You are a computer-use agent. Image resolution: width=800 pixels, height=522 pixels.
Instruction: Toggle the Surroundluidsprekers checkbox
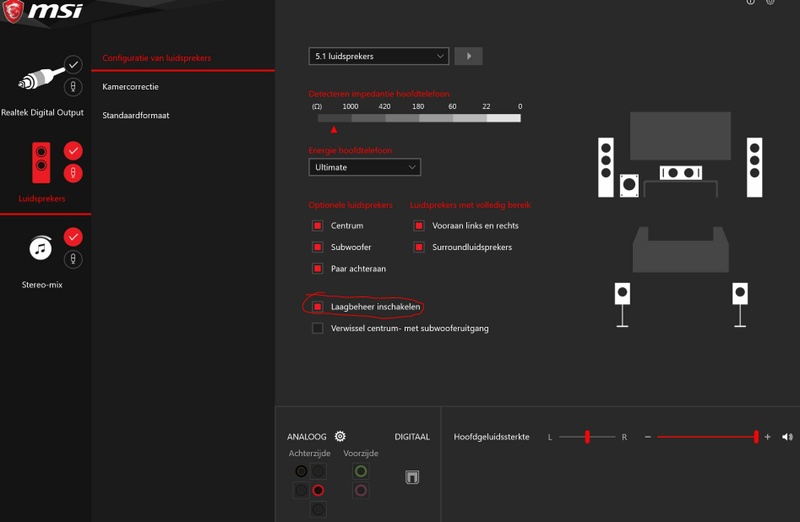tap(419, 247)
